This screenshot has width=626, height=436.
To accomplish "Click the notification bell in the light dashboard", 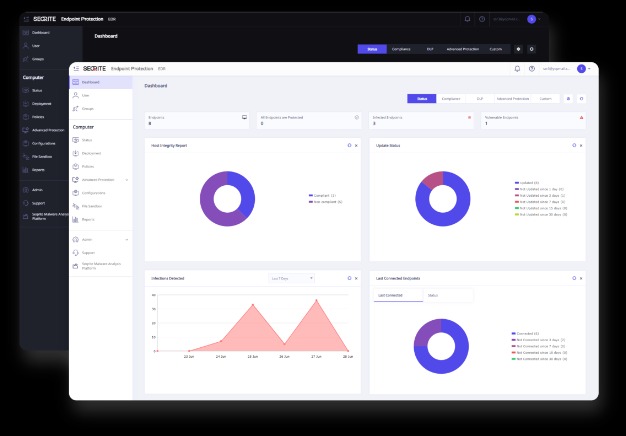I will click(517, 69).
